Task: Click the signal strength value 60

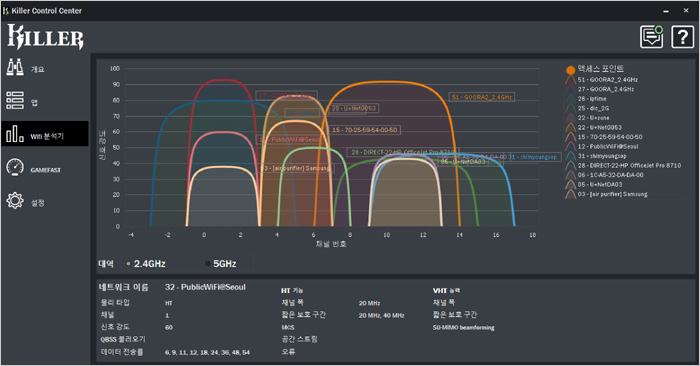Action: [169, 328]
